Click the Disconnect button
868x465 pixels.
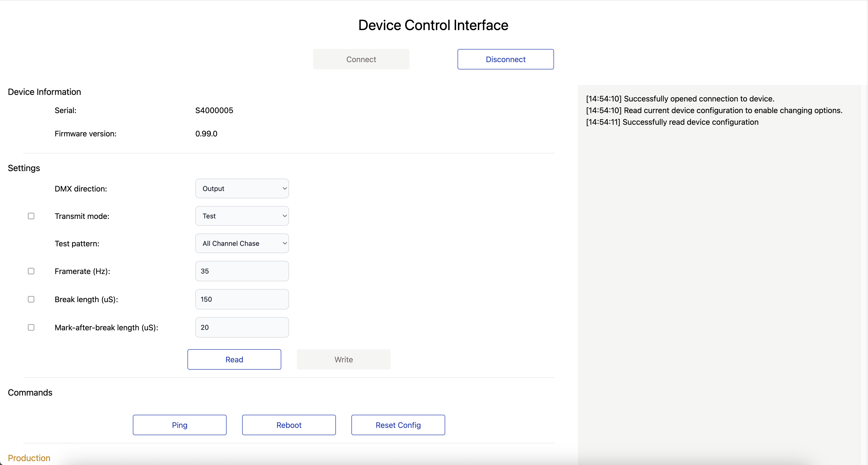click(x=505, y=59)
